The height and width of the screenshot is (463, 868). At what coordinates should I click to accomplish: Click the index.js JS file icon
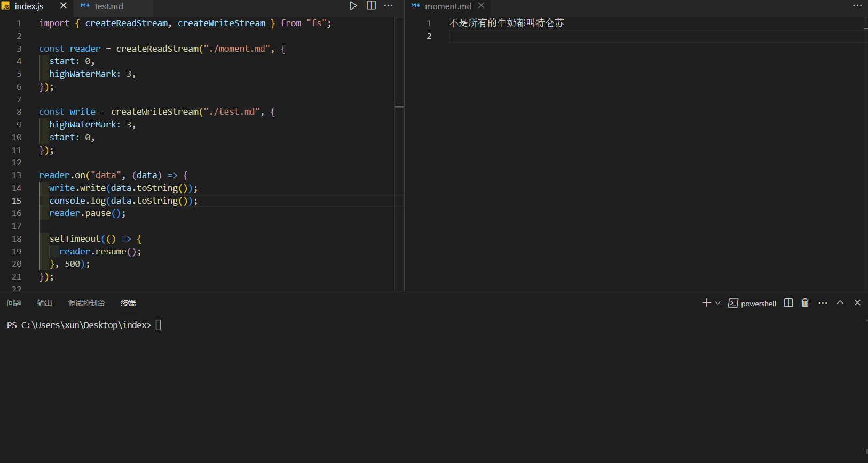coord(5,6)
